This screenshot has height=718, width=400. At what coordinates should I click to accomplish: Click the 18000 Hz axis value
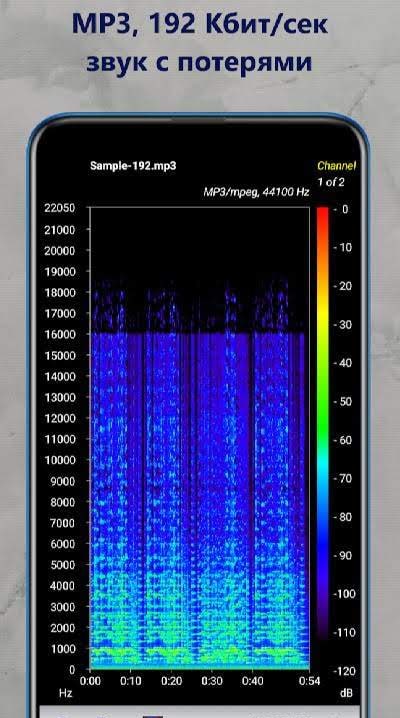click(59, 293)
